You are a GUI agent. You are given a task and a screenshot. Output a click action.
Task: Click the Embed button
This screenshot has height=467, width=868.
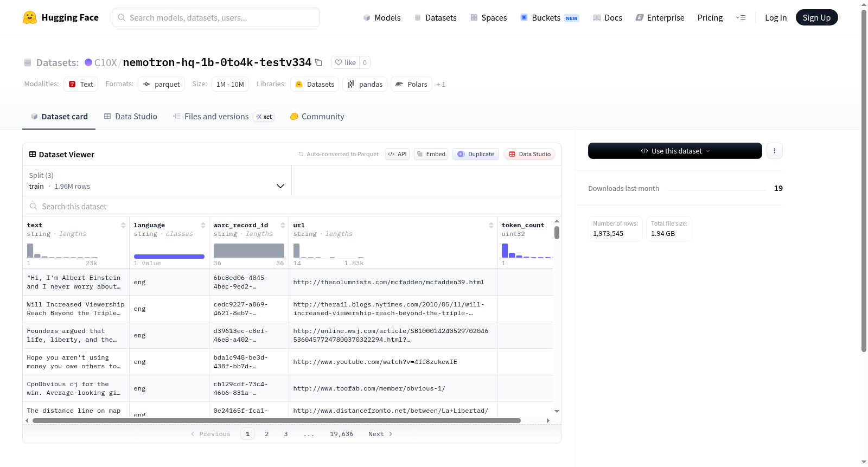[431, 154]
